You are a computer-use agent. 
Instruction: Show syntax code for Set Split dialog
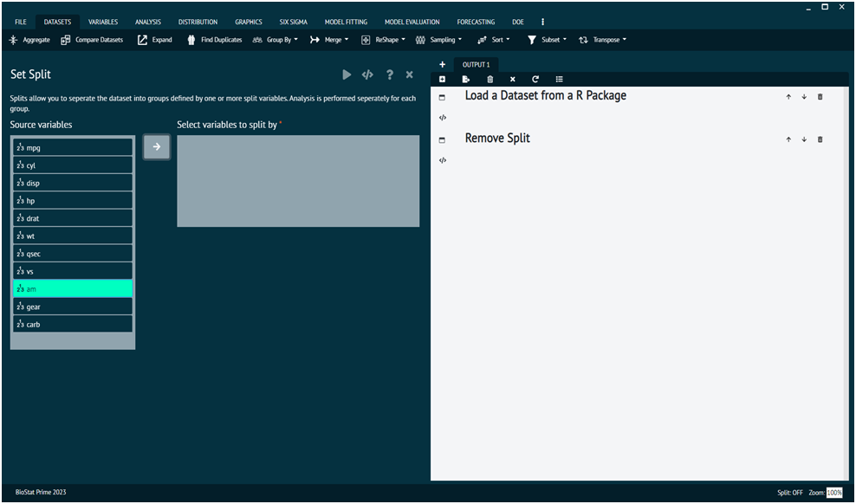[x=367, y=75]
